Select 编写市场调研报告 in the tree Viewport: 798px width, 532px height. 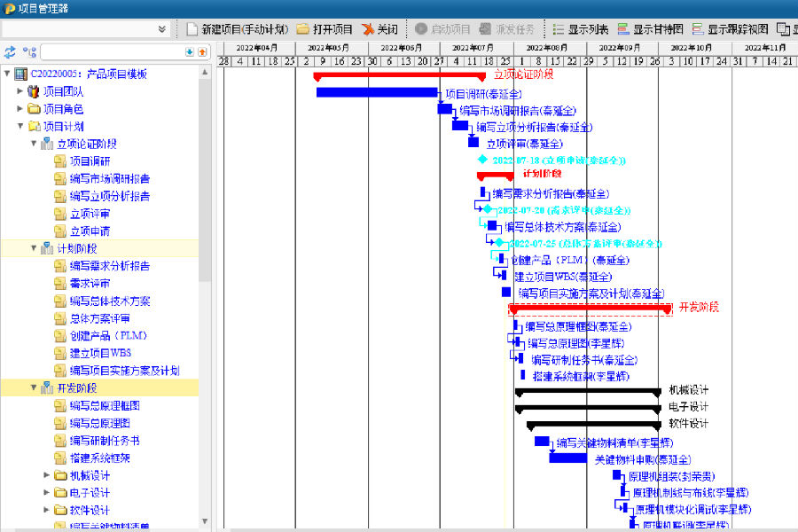(x=110, y=179)
